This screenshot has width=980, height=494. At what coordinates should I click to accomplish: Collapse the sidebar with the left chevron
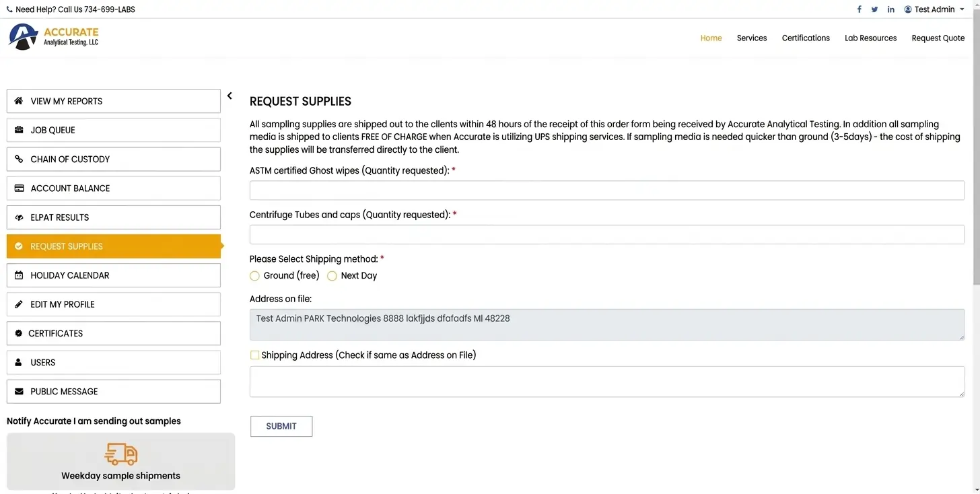tap(230, 96)
